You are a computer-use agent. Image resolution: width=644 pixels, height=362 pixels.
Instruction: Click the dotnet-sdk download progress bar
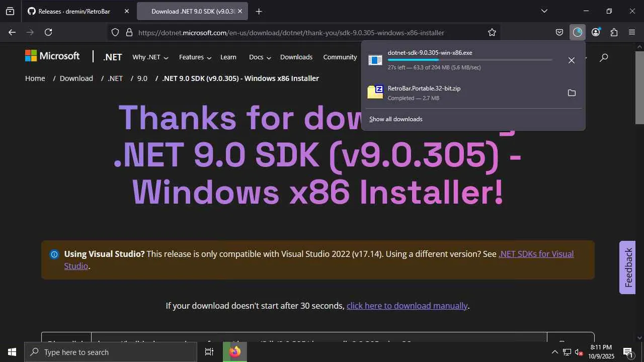[470, 60]
